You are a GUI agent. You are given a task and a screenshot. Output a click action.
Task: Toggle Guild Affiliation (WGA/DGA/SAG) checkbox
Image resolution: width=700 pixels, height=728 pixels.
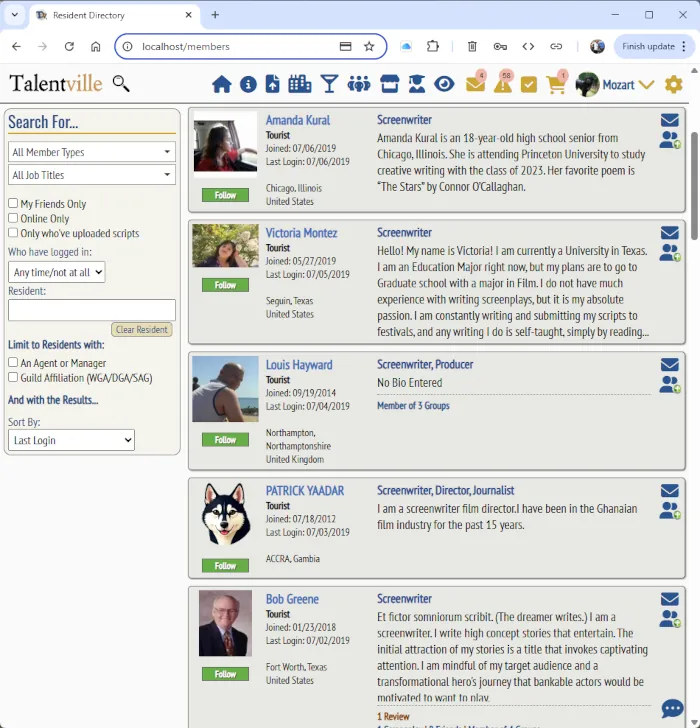click(x=13, y=378)
